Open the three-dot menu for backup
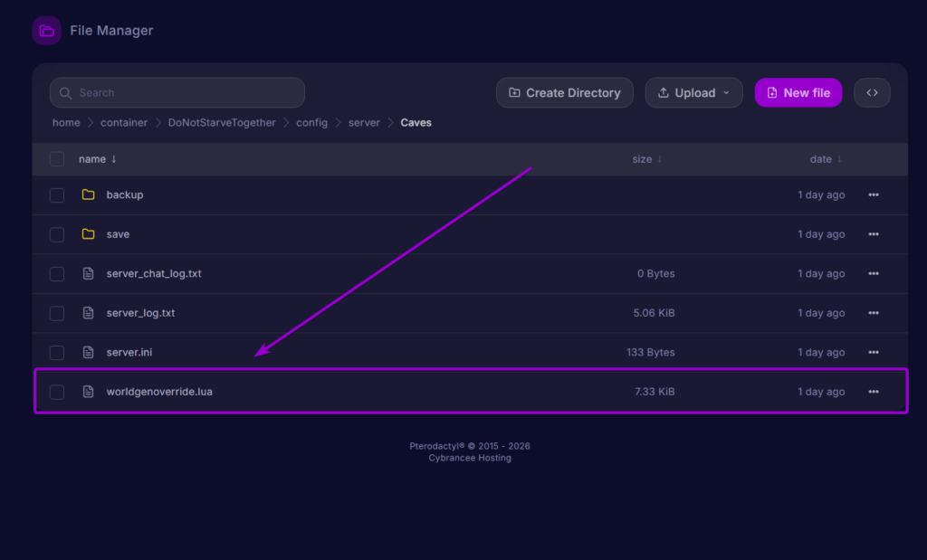 tap(874, 195)
